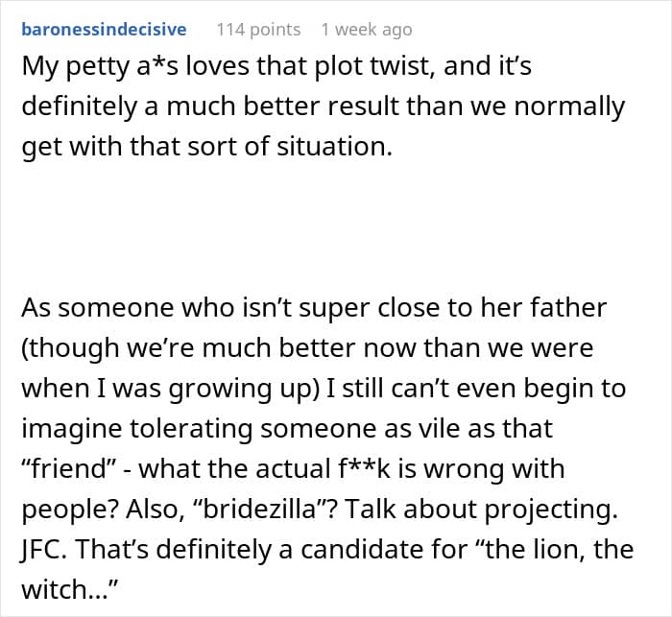Click the line 'definitely a much better result'
The height and width of the screenshot is (617, 672).
323,107
